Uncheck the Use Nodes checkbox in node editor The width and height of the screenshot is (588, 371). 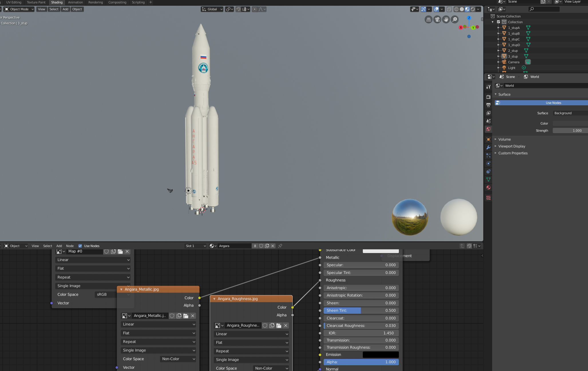coord(80,246)
